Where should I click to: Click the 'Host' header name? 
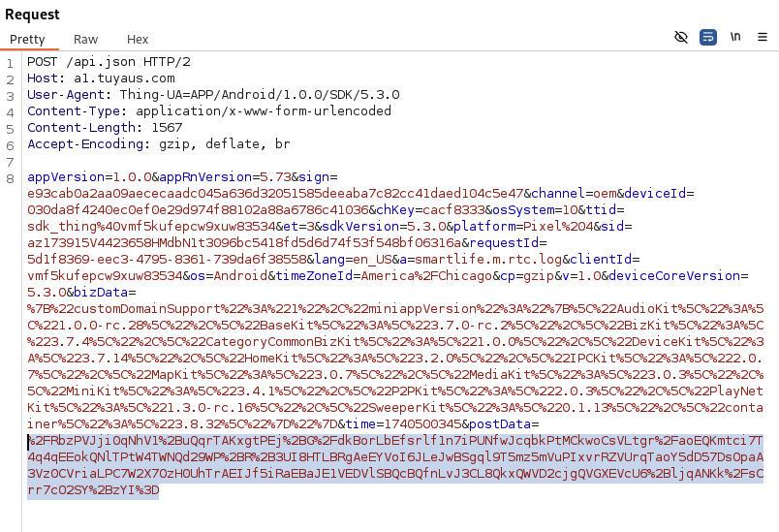point(43,78)
